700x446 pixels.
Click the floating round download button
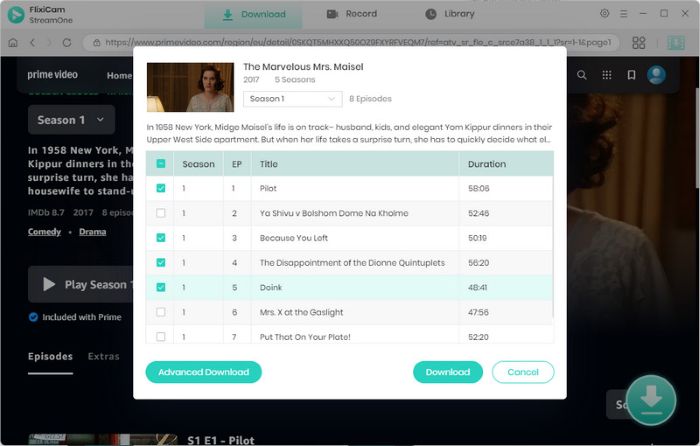(x=651, y=400)
